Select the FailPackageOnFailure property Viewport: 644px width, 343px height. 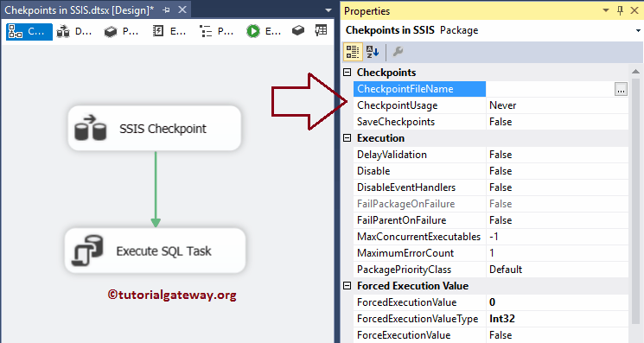(419, 204)
